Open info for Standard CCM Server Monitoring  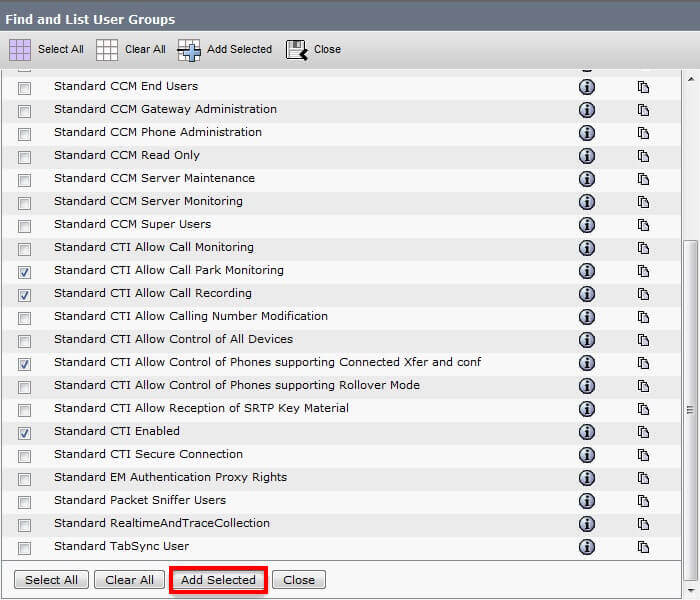coord(587,202)
